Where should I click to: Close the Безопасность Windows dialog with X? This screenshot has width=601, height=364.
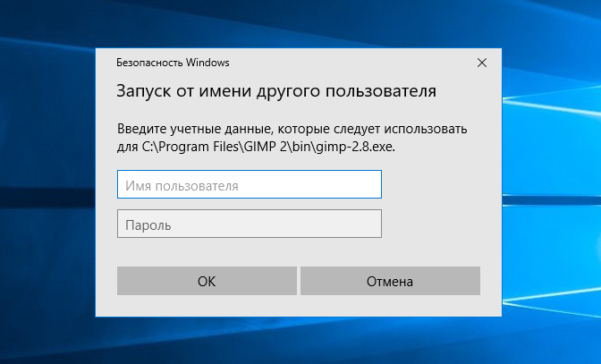coord(482,63)
